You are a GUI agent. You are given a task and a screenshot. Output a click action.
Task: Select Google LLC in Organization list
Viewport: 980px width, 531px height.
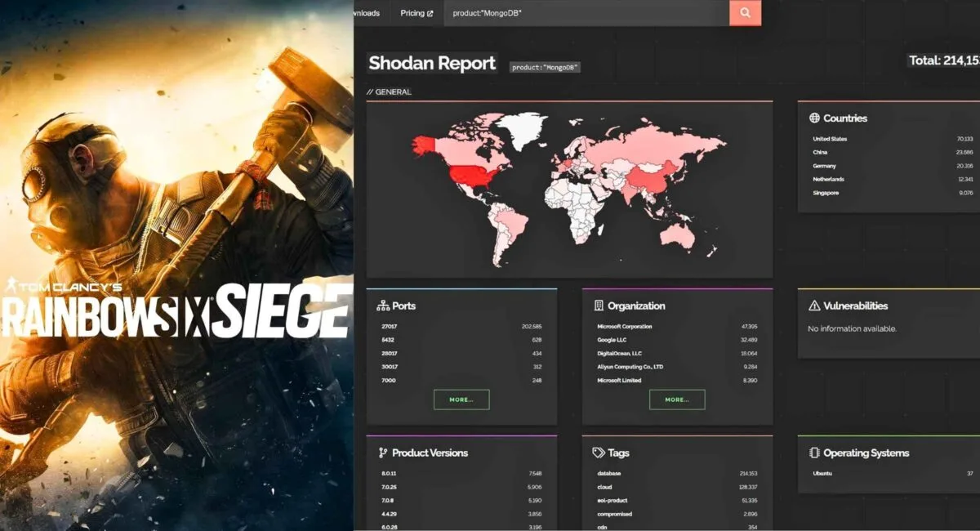click(677, 340)
